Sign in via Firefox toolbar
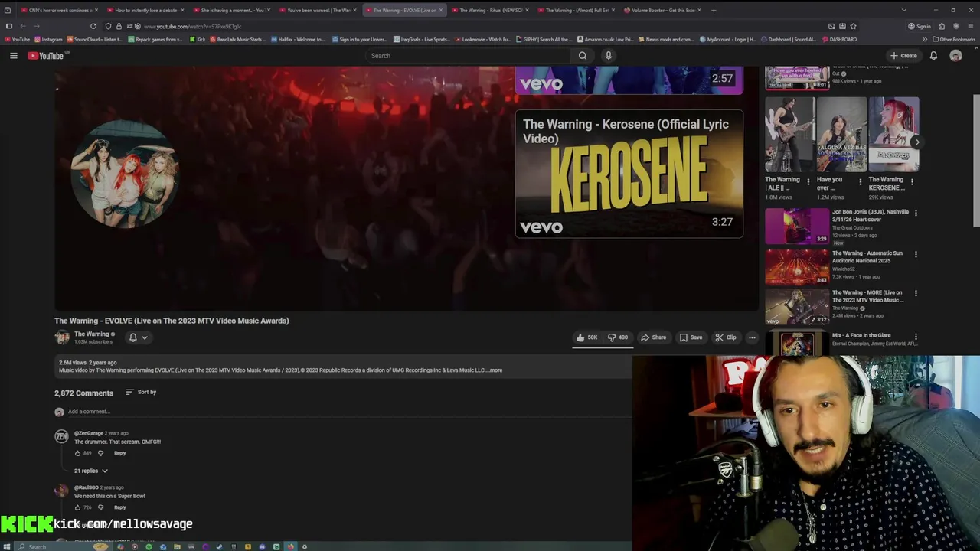This screenshot has width=980, height=551. 920,26
